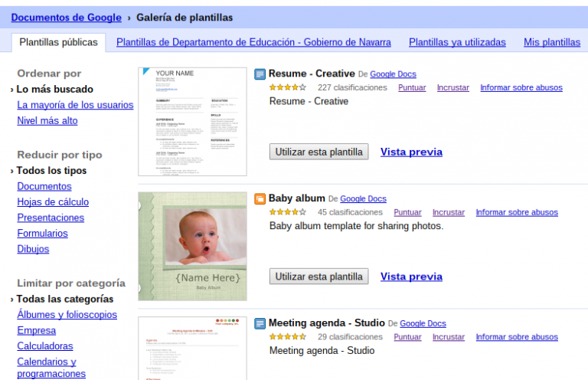Viewport: 588px width, 380px height.
Task: Select Todos los tipos filter
Action: 51,171
